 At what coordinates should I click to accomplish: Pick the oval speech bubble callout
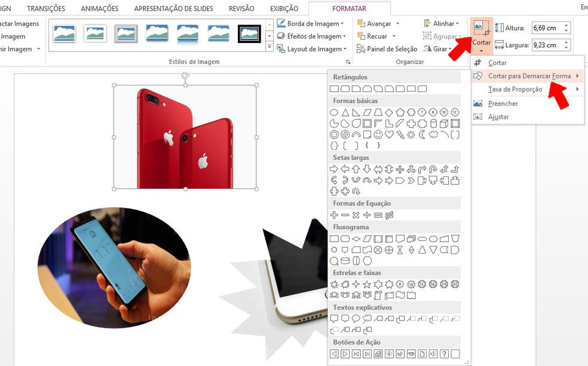[356, 319]
